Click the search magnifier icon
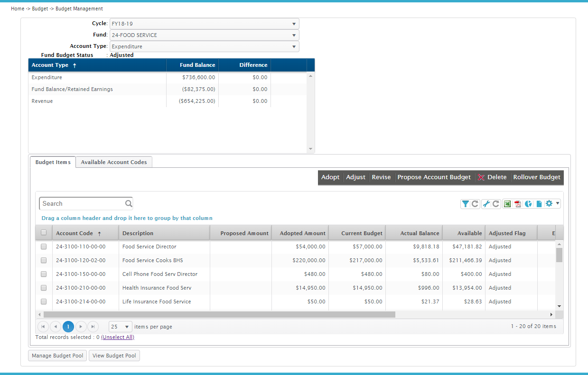The width and height of the screenshot is (588, 375). point(129,204)
